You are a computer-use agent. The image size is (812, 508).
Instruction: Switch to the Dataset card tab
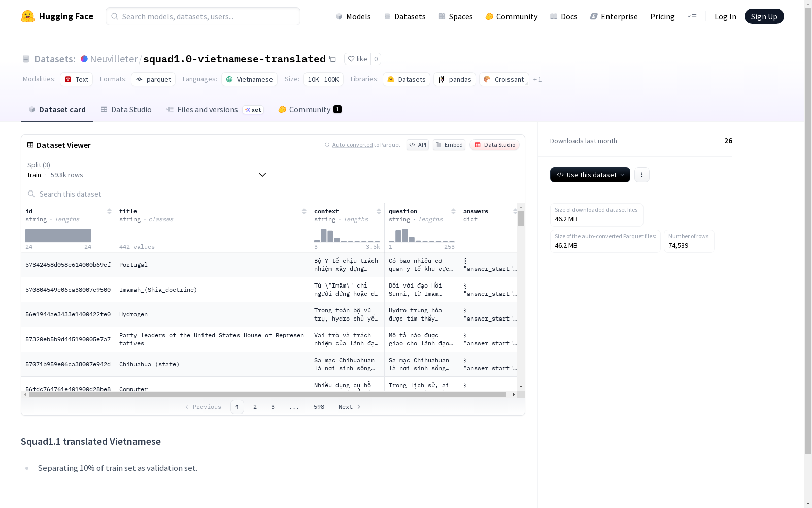click(57, 109)
